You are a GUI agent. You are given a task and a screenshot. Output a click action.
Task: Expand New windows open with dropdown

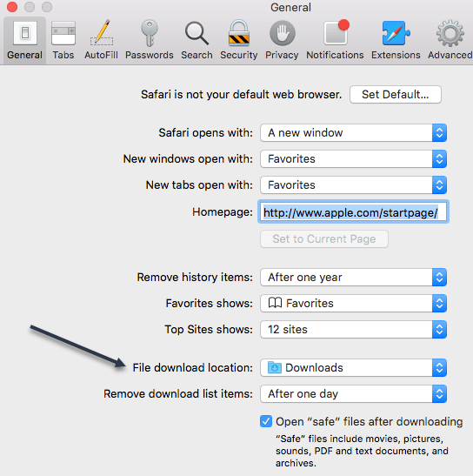coord(354,158)
